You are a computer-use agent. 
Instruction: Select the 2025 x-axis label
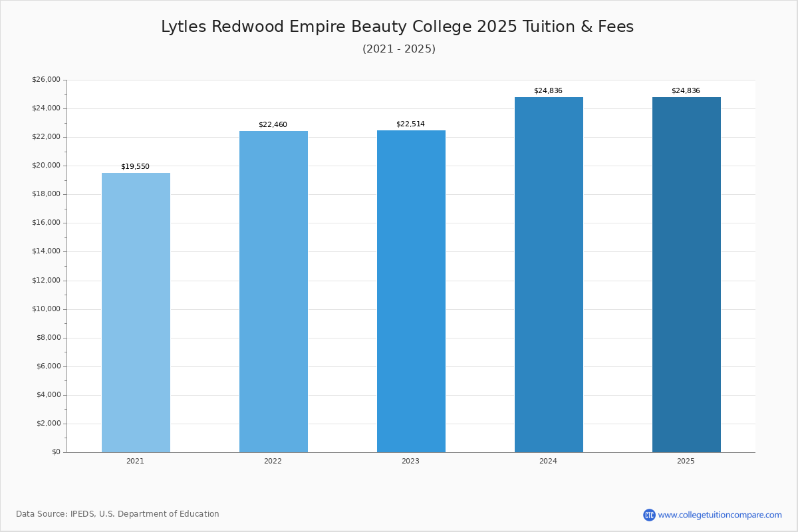point(686,461)
